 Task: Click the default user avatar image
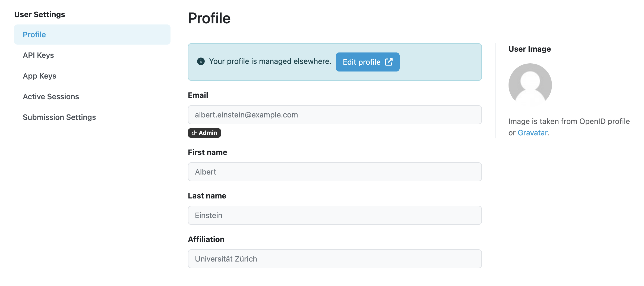point(530,85)
